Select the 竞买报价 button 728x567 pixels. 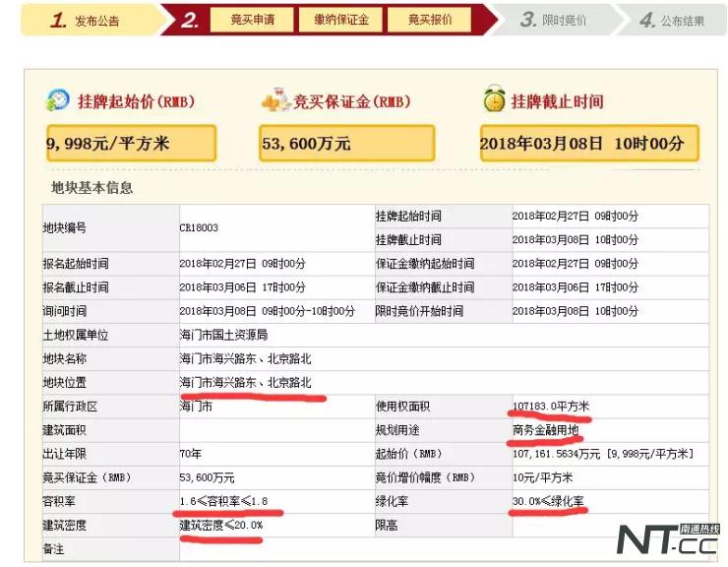430,20
